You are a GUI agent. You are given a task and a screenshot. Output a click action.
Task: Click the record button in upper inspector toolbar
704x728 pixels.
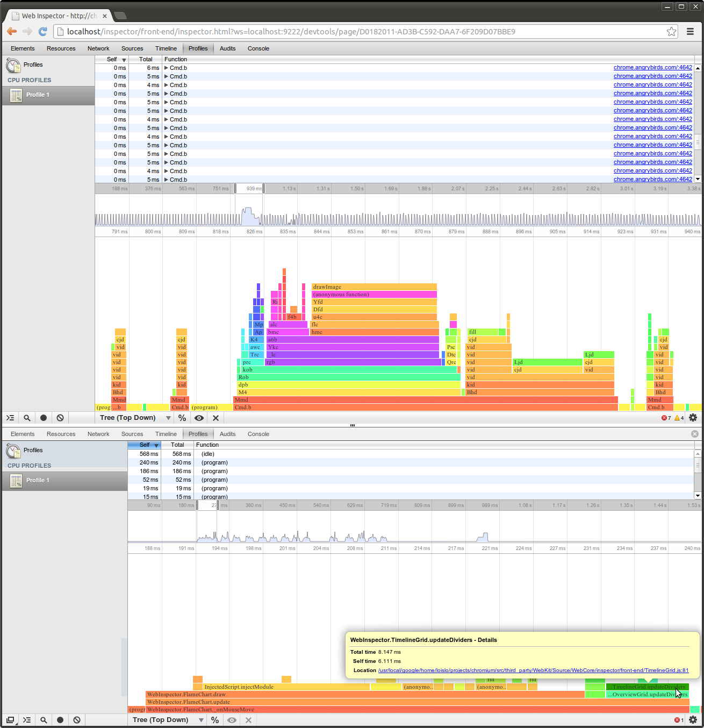click(44, 418)
